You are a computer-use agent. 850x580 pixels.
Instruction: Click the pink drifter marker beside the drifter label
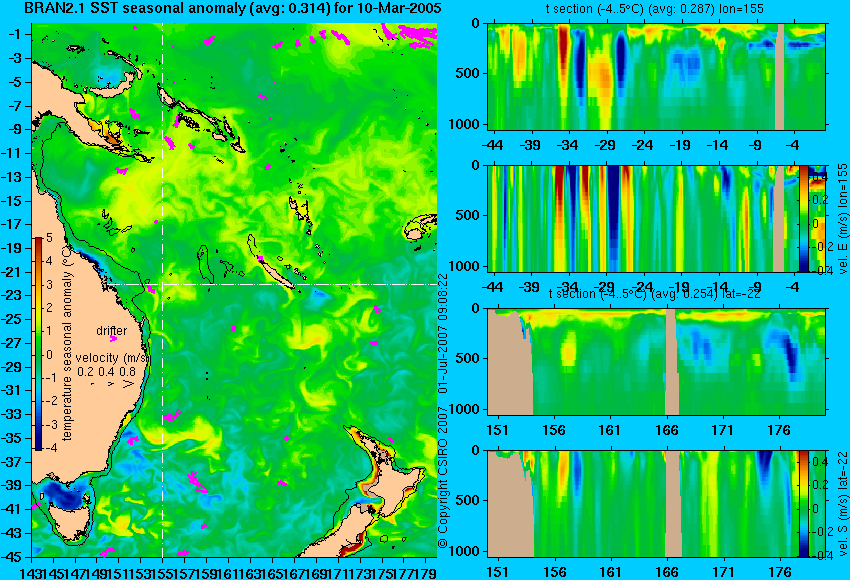coord(113,339)
